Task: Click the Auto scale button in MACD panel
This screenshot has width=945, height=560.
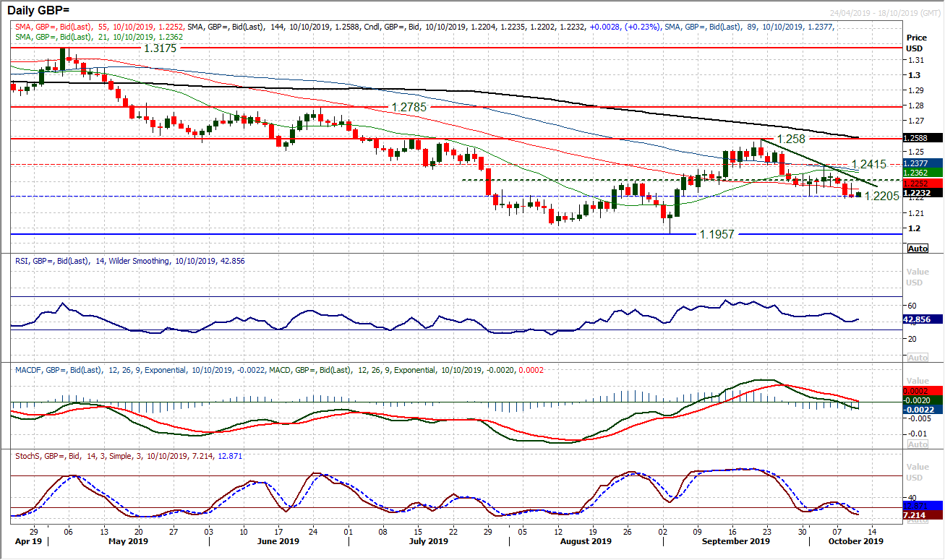Action: pos(917,444)
